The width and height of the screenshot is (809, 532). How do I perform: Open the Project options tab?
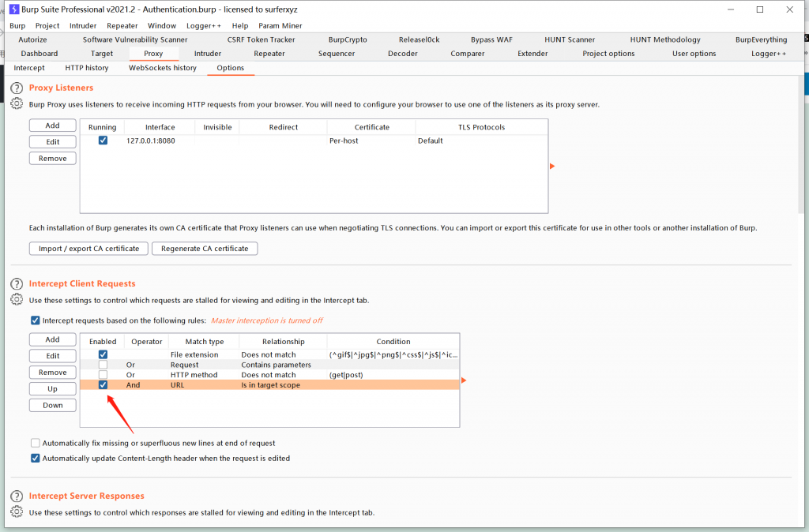point(608,54)
